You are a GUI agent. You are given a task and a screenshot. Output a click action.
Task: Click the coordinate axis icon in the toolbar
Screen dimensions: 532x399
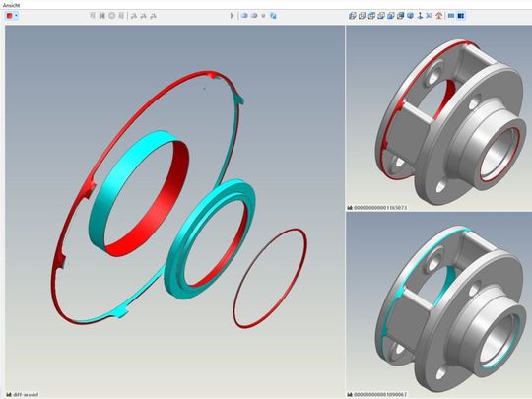pos(420,16)
